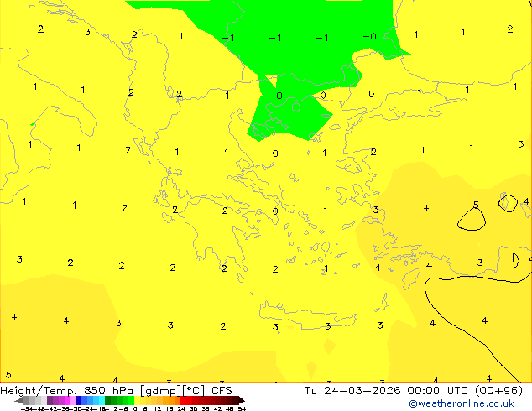The image size is (532, 411).
Task: Click the 'Height/Temp. 850 hPa' map title
Action: (x=67, y=391)
